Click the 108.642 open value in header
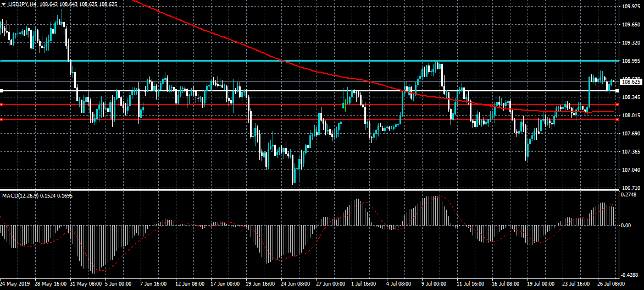 click(49, 4)
